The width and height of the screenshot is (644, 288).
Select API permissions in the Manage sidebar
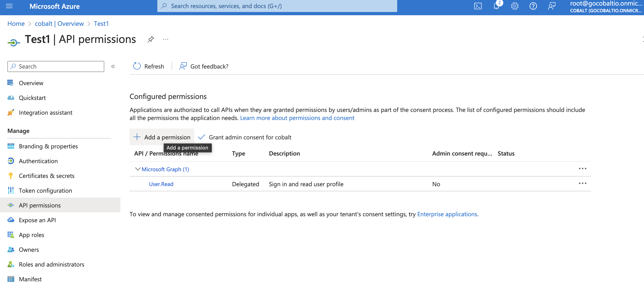39,205
